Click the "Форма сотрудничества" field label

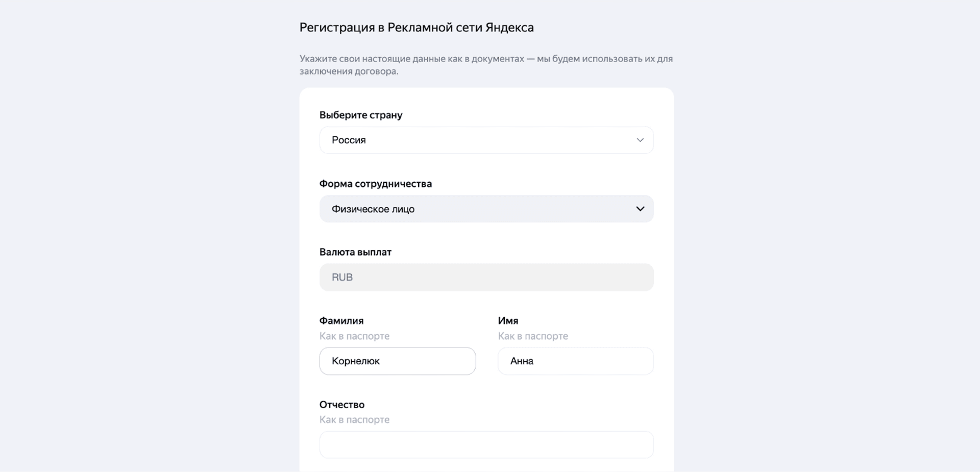pos(376,183)
